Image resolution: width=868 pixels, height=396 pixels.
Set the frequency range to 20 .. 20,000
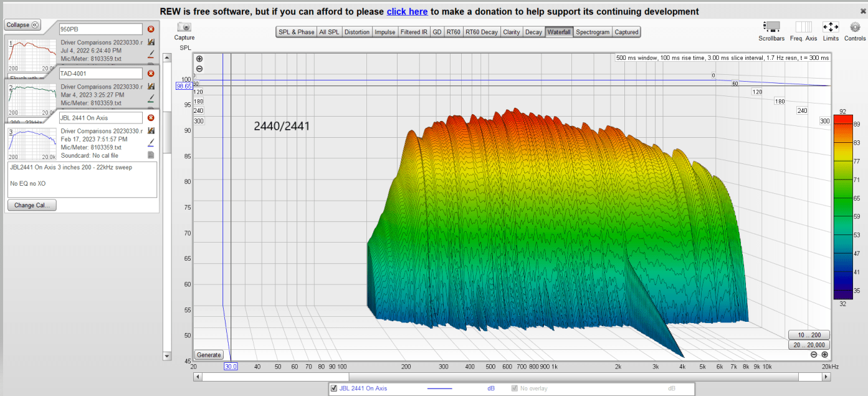coord(809,345)
